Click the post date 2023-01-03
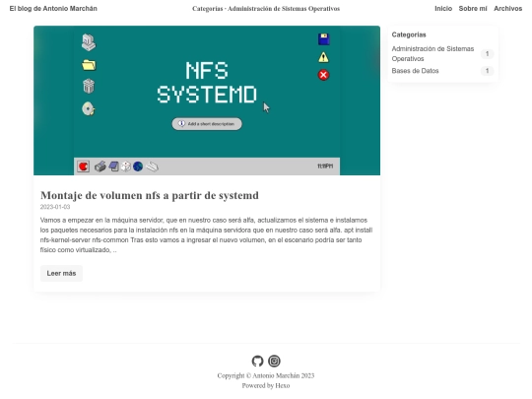Image resolution: width=532 pixels, height=399 pixels. tap(55, 207)
